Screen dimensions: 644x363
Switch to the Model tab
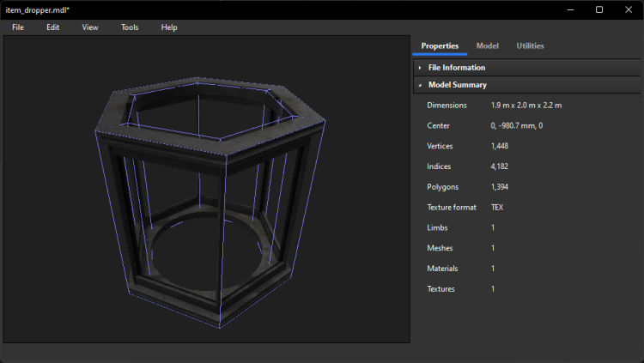coord(487,45)
